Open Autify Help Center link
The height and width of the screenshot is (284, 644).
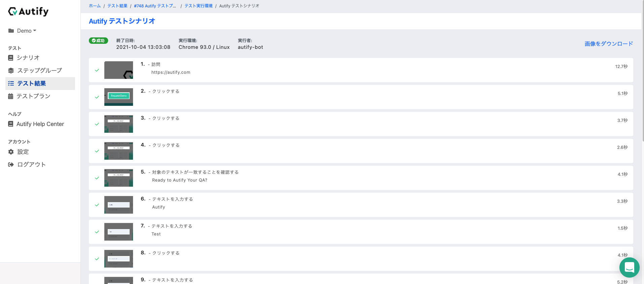[40, 124]
